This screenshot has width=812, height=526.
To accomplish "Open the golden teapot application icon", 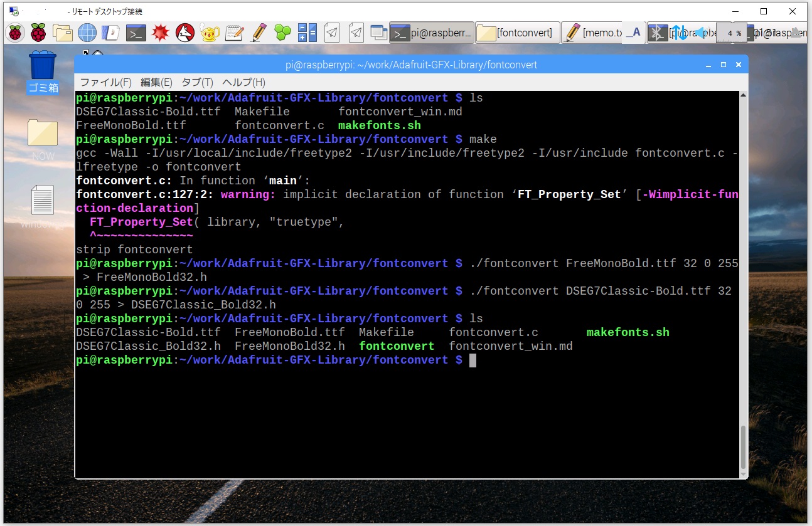I will 210,33.
